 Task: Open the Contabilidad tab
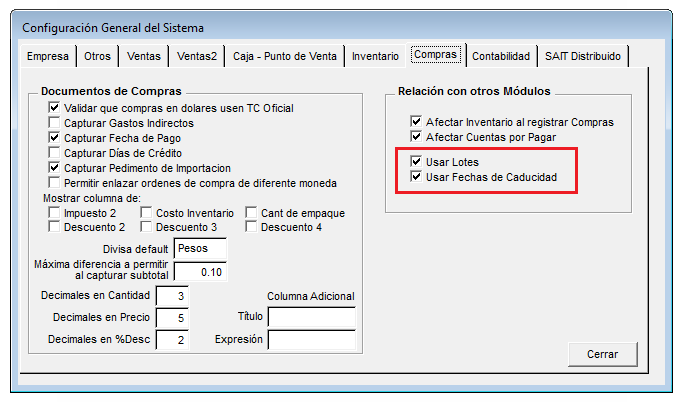click(x=501, y=56)
